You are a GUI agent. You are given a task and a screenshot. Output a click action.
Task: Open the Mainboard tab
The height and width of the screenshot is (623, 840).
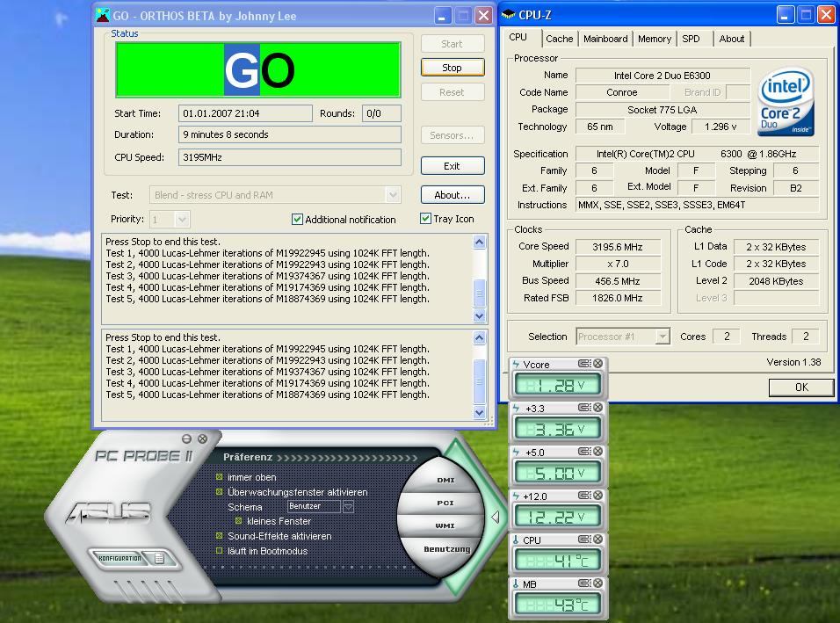605,39
